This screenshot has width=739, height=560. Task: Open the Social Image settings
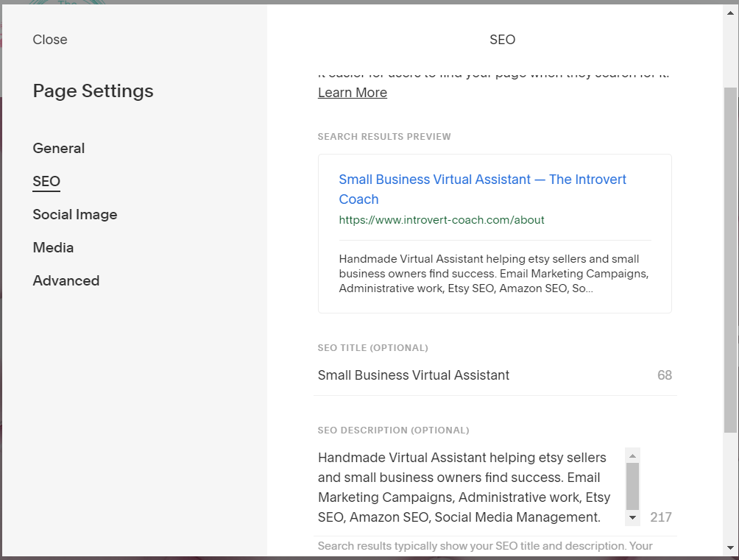tap(75, 214)
